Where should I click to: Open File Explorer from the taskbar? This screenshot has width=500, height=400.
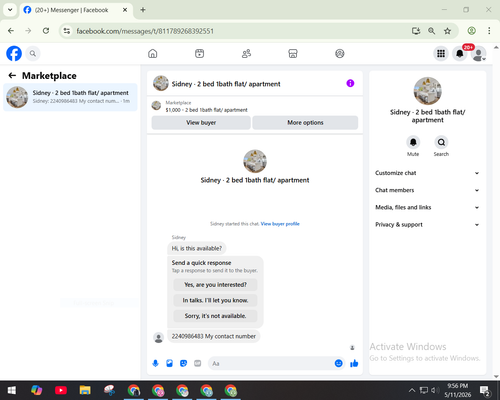[x=85, y=390]
